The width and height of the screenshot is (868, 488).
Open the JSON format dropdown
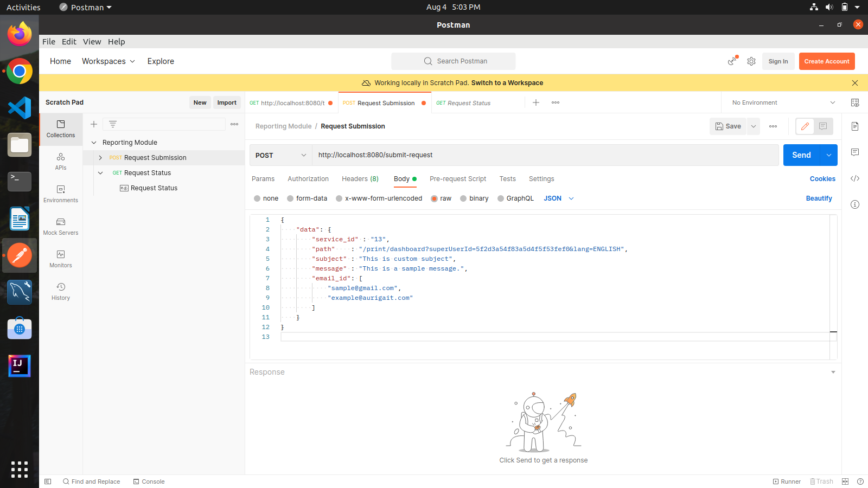[x=559, y=198]
